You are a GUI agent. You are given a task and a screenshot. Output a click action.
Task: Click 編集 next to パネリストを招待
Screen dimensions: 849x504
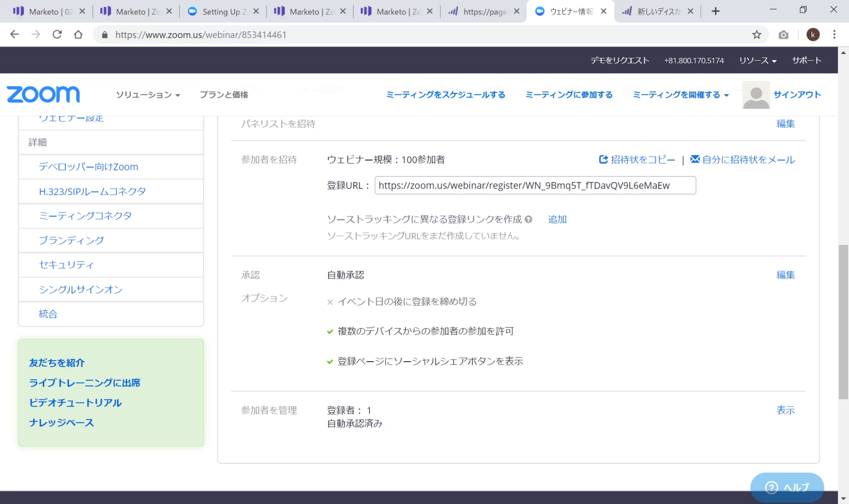(x=786, y=124)
